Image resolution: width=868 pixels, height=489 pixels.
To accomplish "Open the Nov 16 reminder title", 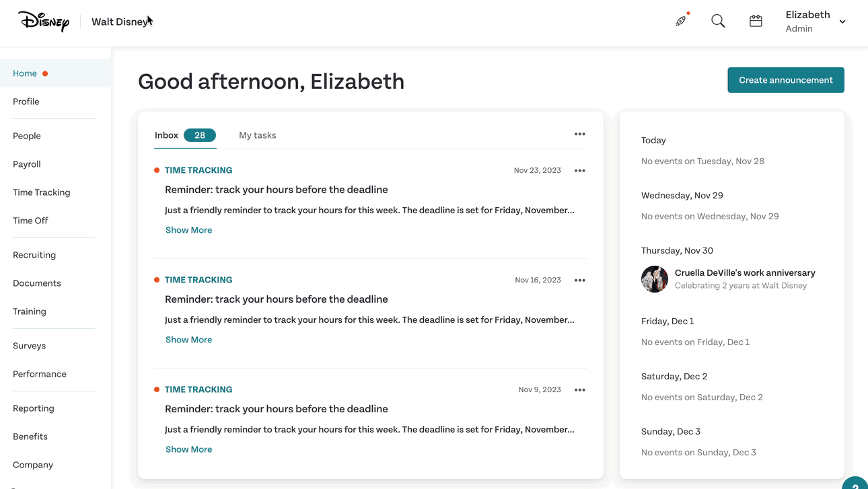I will 277,299.
